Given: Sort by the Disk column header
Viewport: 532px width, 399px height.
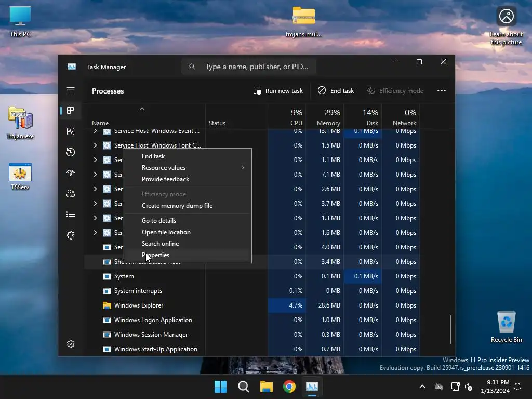Looking at the screenshot, I should pyautogui.click(x=363, y=117).
